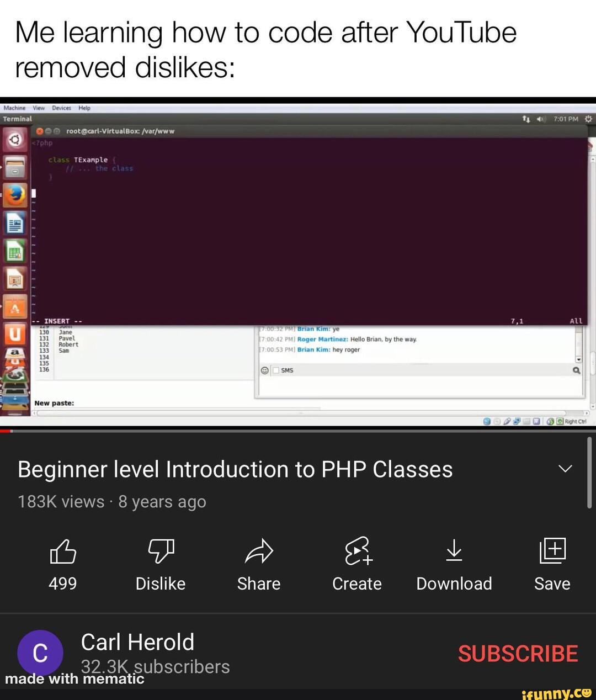596x700 pixels.
Task: Open the Create remix icon
Action: (x=358, y=551)
